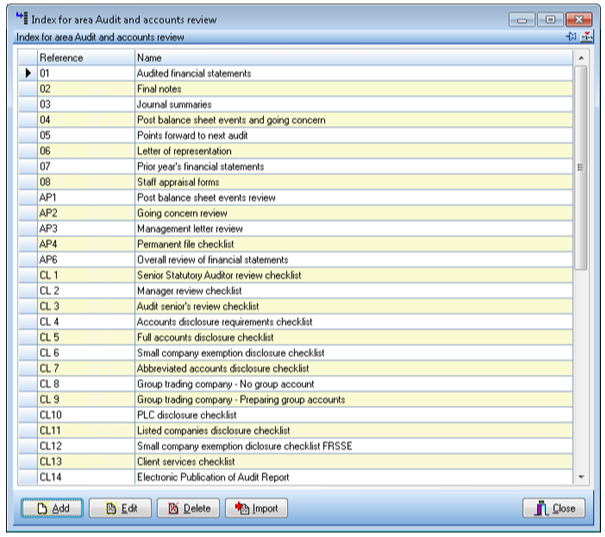Click the scrollbar up arrow
The height and width of the screenshot is (537, 605).
click(x=581, y=58)
